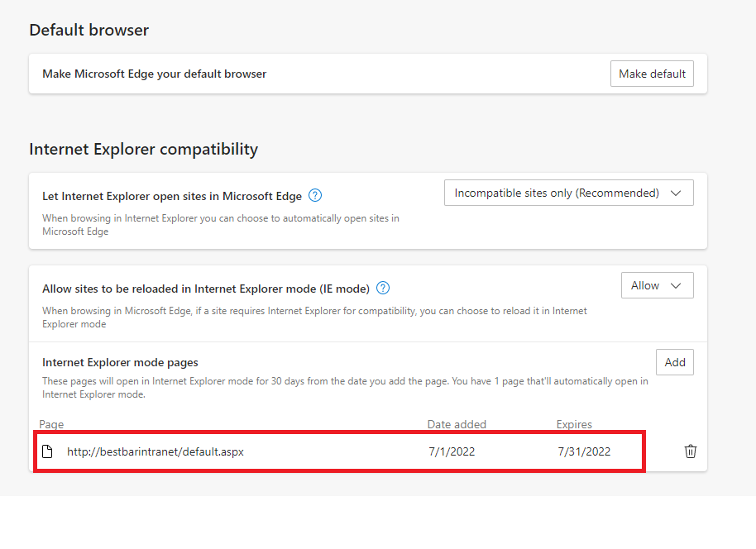Click the Internet Explorer mode pages heading
756x549 pixels.
pyautogui.click(x=120, y=362)
